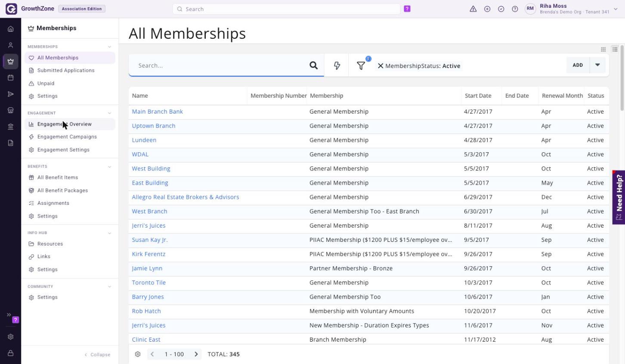Open the user account menu chevron
625x364 pixels.
pos(616,9)
